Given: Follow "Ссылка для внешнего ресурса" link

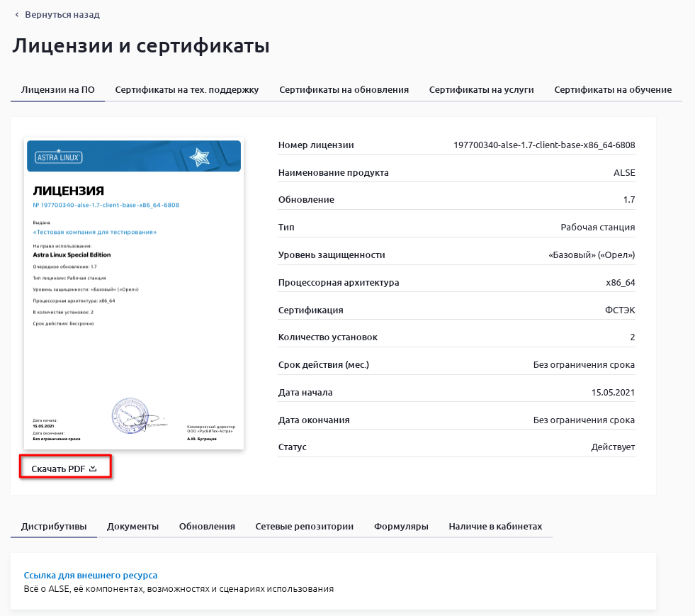Looking at the screenshot, I should 91,575.
